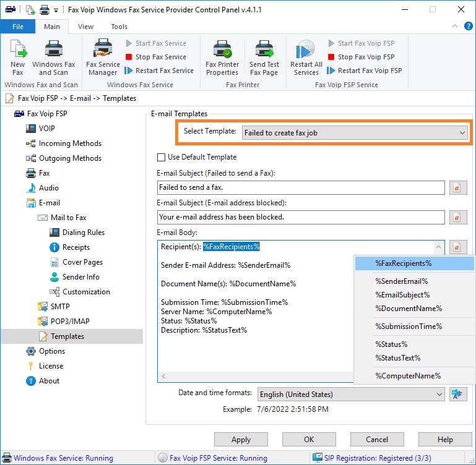Choose %StatusText% from the popup menu
476x465 pixels.
tap(414, 358)
